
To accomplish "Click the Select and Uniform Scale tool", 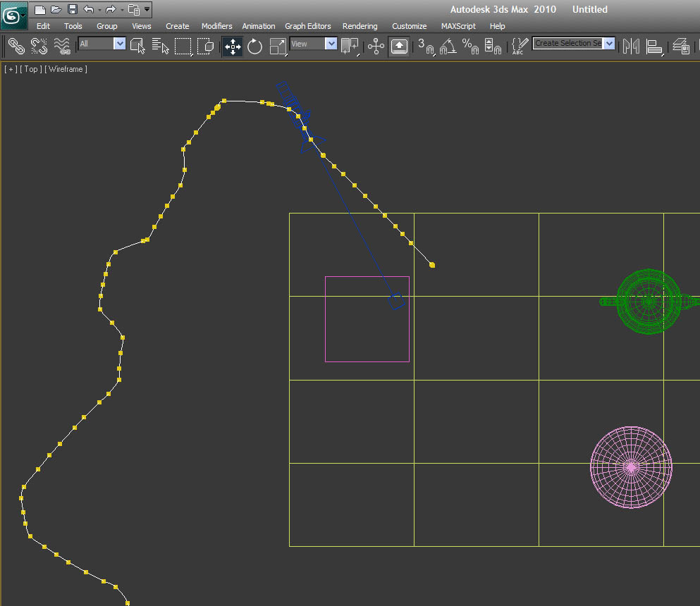I will point(278,47).
